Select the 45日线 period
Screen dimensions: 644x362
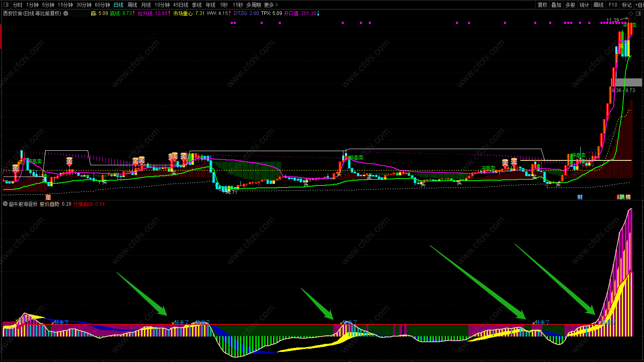(x=181, y=5)
